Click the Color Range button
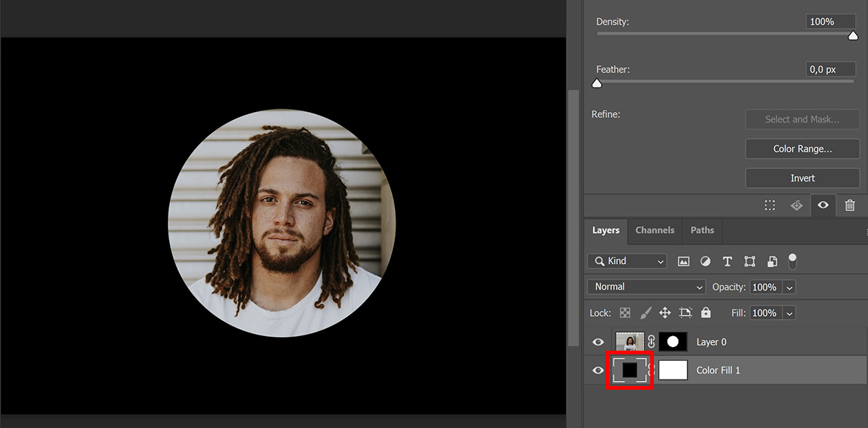Image resolution: width=868 pixels, height=428 pixels. pos(802,148)
